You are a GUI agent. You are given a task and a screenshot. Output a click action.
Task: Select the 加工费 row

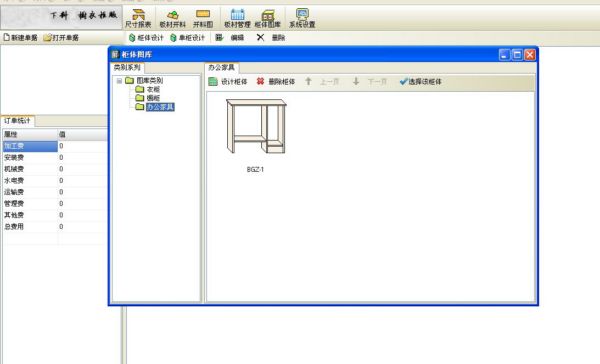[55, 146]
